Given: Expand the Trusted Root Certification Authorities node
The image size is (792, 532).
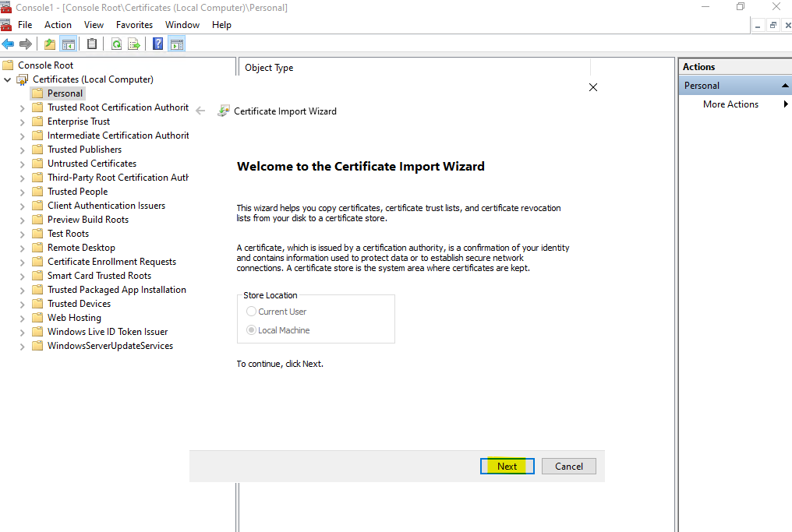Looking at the screenshot, I should click(23, 108).
